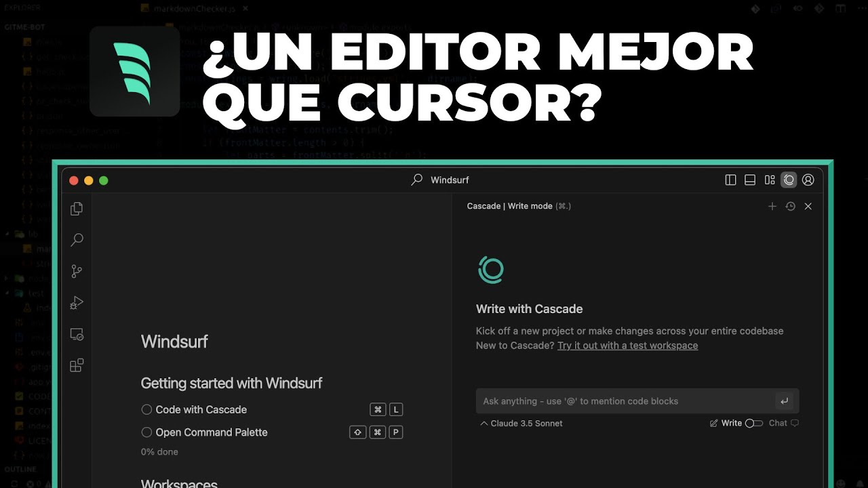Open the Claude 3.5 Sonnet model dropdown
The image size is (868, 488).
click(521, 423)
